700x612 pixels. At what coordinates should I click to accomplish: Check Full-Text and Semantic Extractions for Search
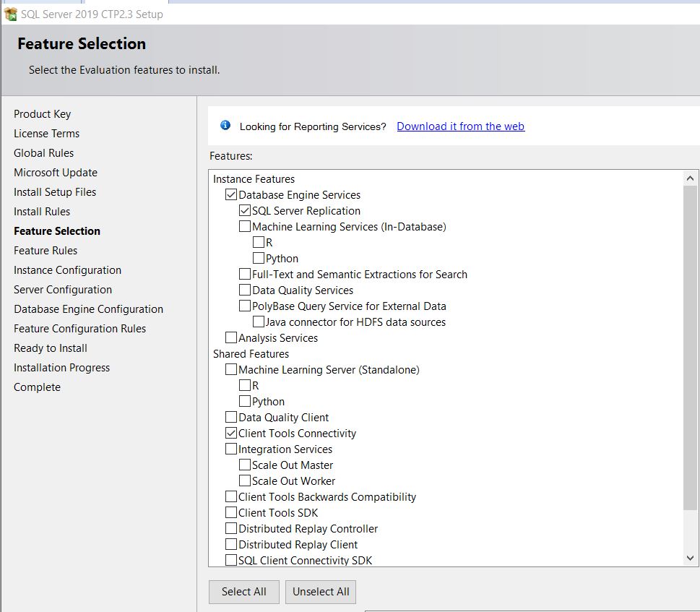[245, 275]
